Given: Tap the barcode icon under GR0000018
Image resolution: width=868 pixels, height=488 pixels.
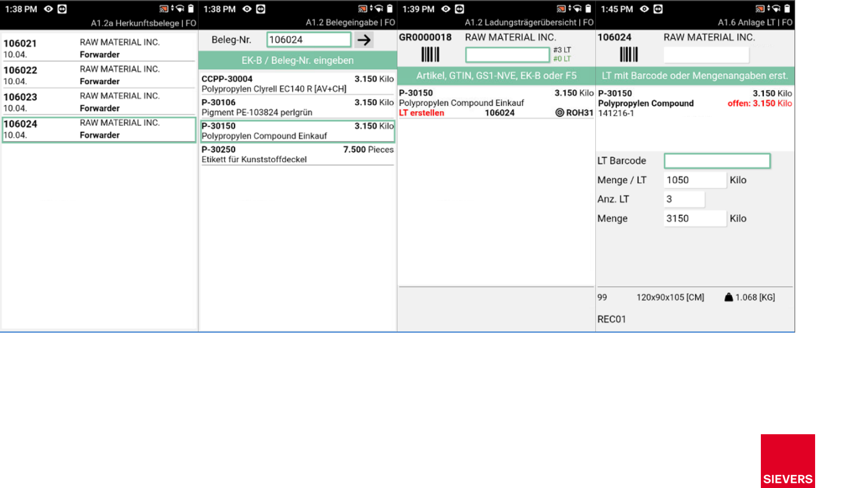Looking at the screenshot, I should click(430, 55).
